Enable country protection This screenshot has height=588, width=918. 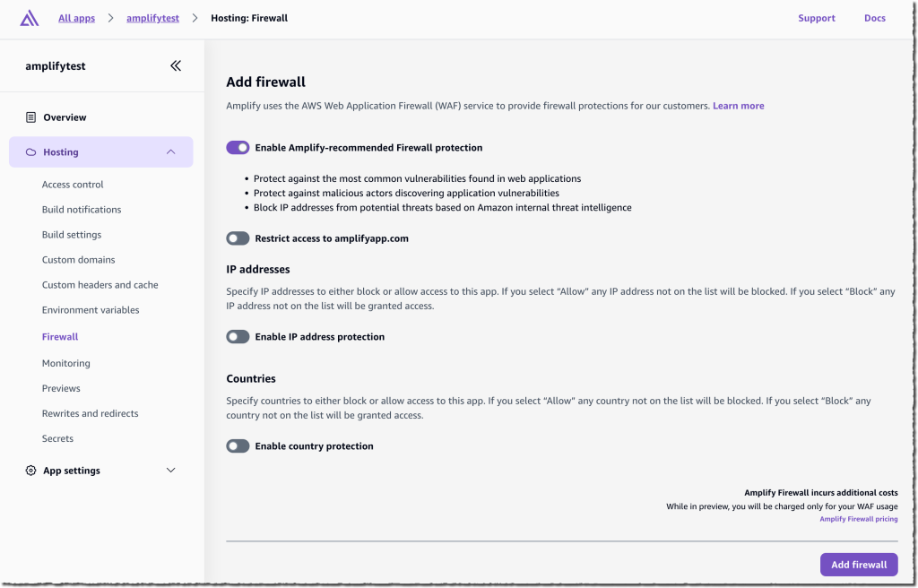click(x=238, y=445)
